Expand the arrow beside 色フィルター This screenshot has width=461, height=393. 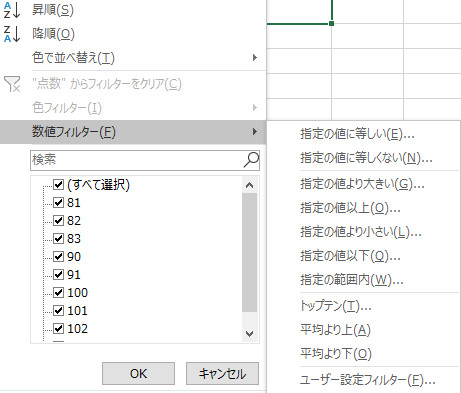click(x=255, y=108)
